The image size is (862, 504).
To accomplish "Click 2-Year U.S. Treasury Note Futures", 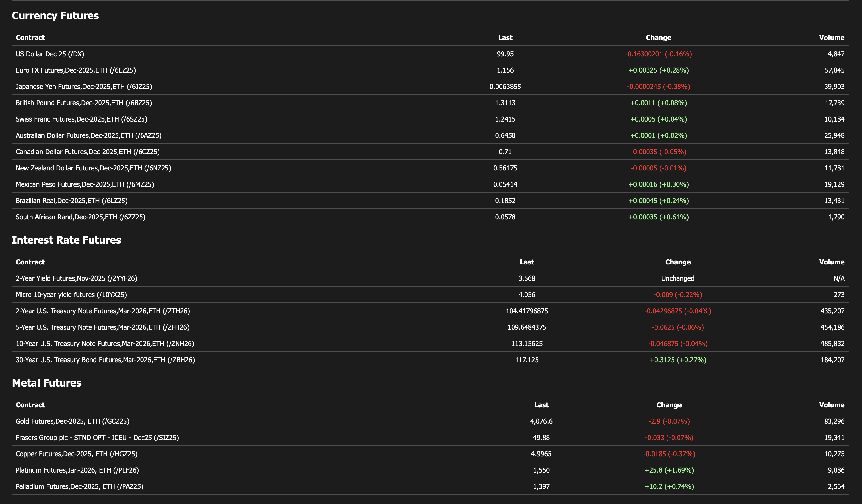I will tap(103, 311).
